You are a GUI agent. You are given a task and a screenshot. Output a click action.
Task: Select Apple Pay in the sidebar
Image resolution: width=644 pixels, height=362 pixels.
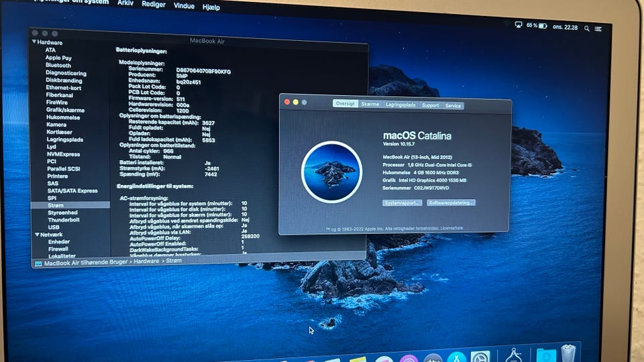tap(58, 58)
